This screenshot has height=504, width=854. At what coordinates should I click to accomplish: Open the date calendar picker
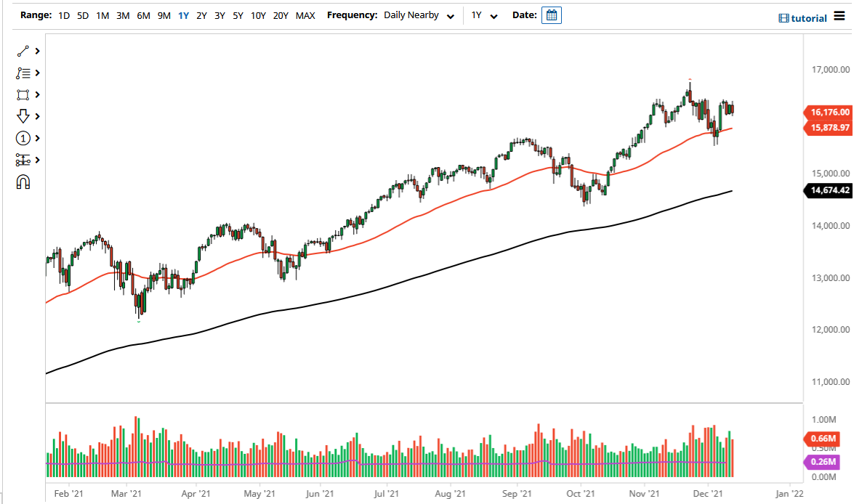pos(551,15)
